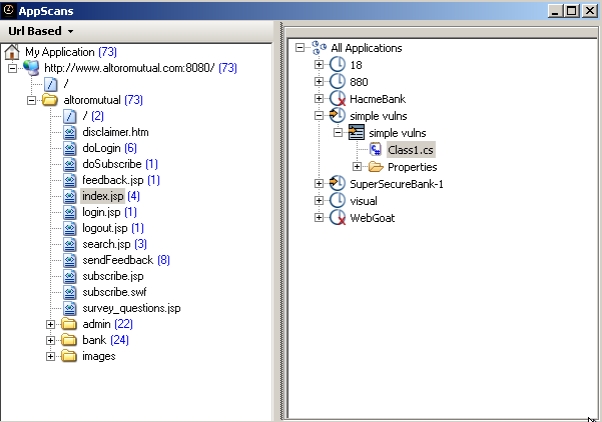Click the page icon beside survey_questions.jsp

pos(69,308)
